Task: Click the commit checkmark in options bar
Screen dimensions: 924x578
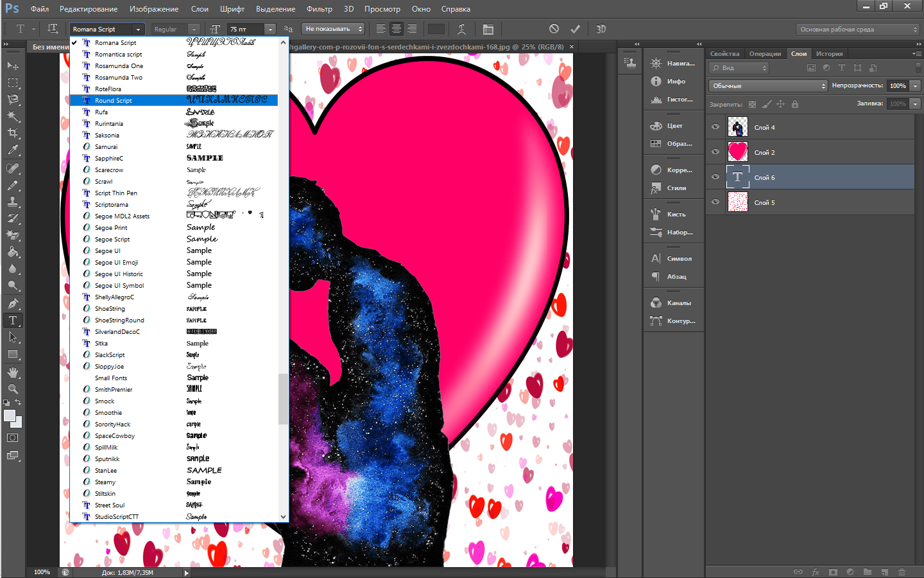Action: click(575, 29)
